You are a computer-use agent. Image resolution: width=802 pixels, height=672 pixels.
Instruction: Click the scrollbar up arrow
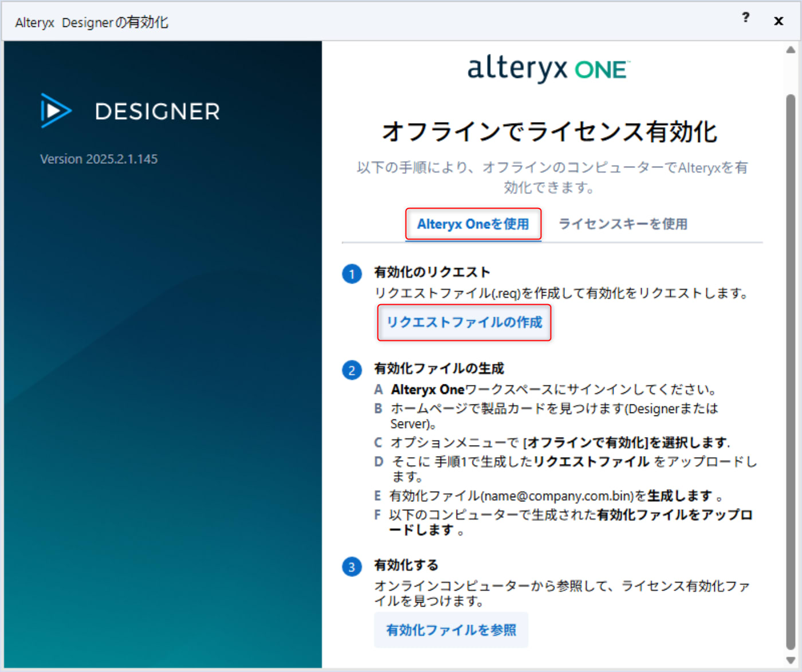[x=791, y=50]
